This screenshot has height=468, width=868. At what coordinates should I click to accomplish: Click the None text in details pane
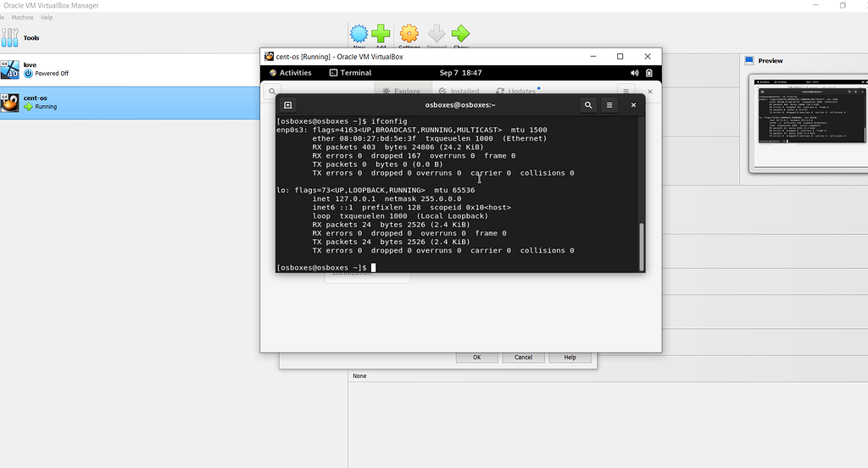(359, 376)
